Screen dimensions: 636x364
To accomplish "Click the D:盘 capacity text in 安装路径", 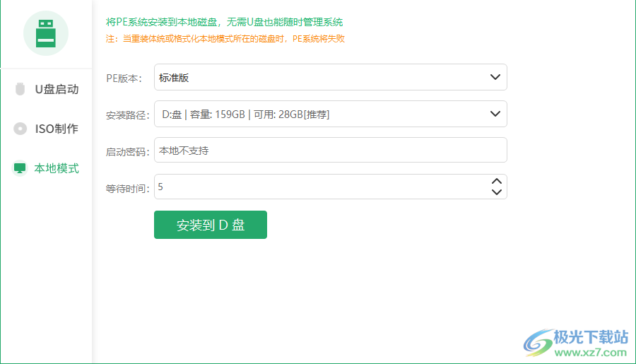I will (x=245, y=114).
